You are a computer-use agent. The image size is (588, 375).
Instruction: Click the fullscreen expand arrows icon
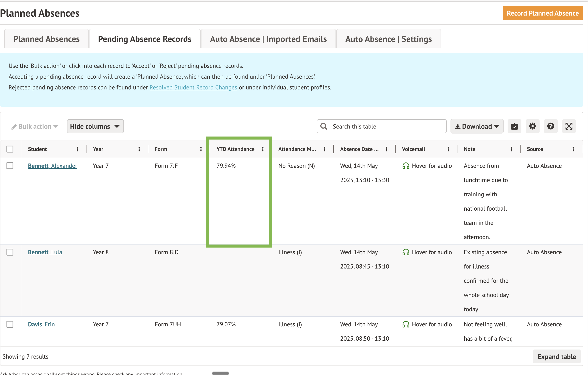pos(569,126)
